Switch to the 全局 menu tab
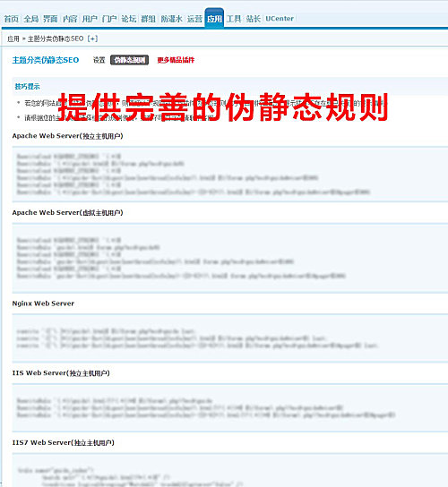The image size is (448, 487). (x=31, y=19)
